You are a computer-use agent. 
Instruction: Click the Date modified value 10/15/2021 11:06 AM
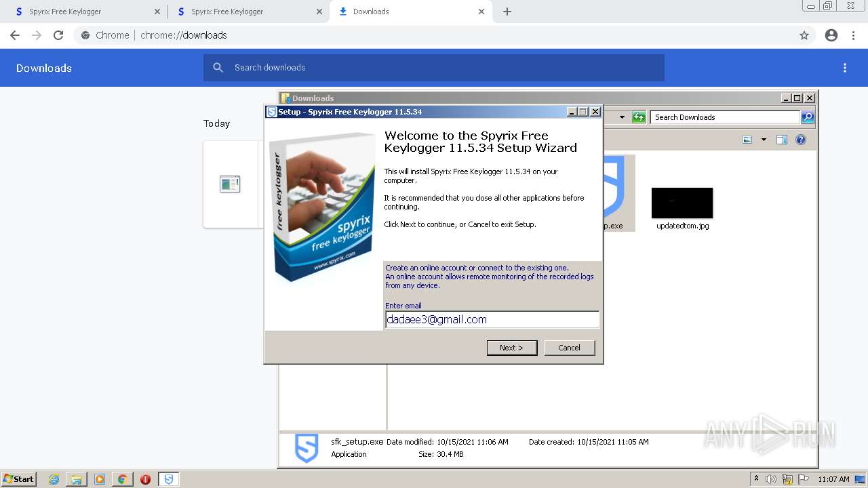(472, 442)
